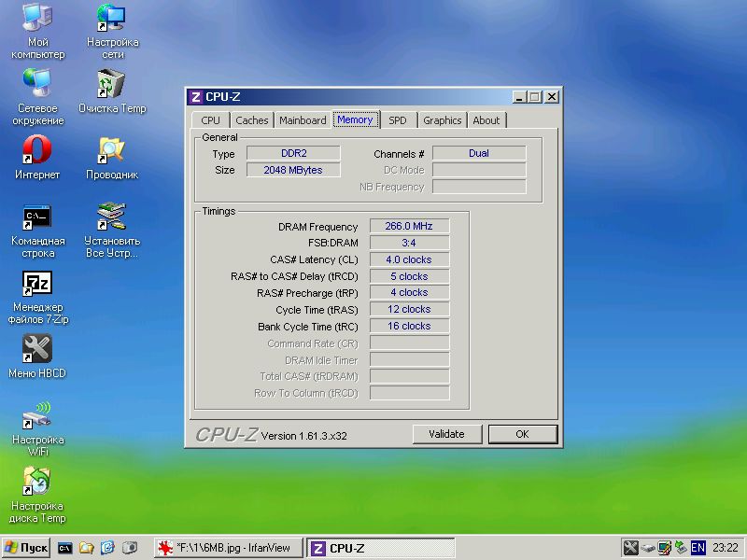Click the network connection tray icon
747x560 pixels.
click(x=682, y=548)
